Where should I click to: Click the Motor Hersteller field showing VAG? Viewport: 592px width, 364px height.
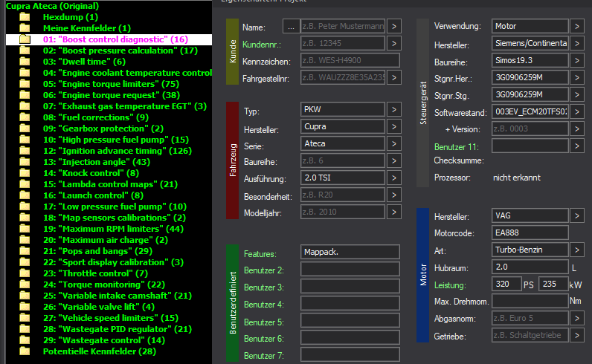pyautogui.click(x=530, y=215)
